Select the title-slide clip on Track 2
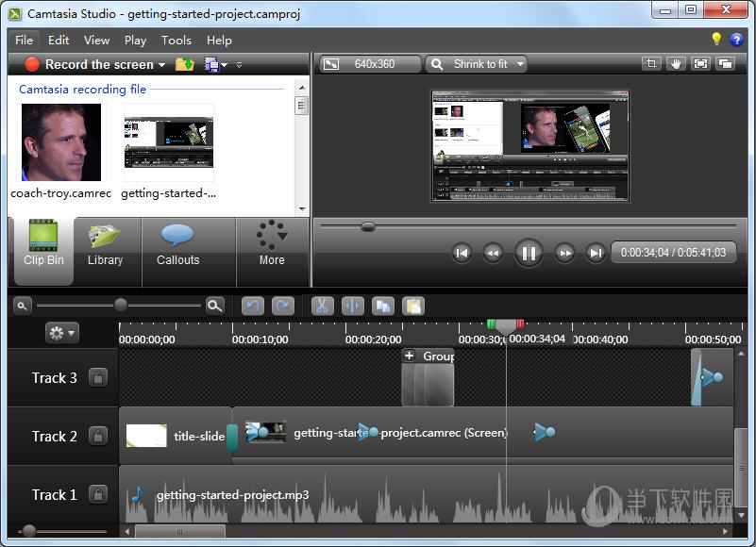Screen dimensions: 756x547 point(175,436)
